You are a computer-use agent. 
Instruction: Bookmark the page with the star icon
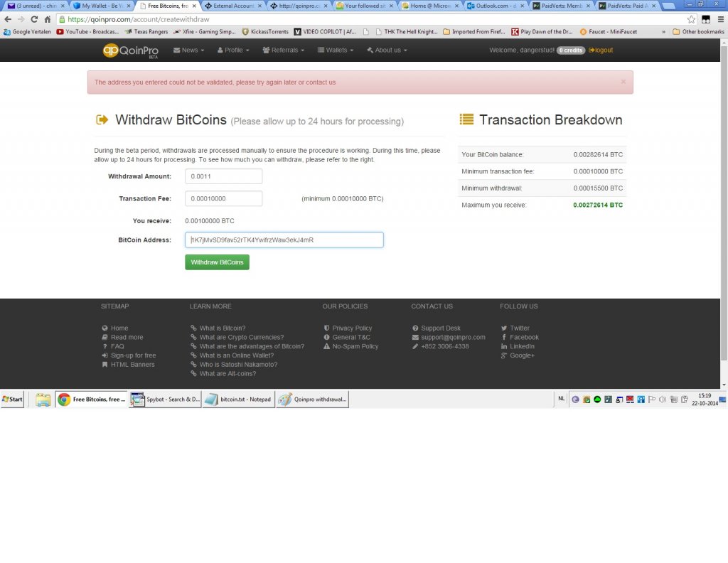coord(691,19)
